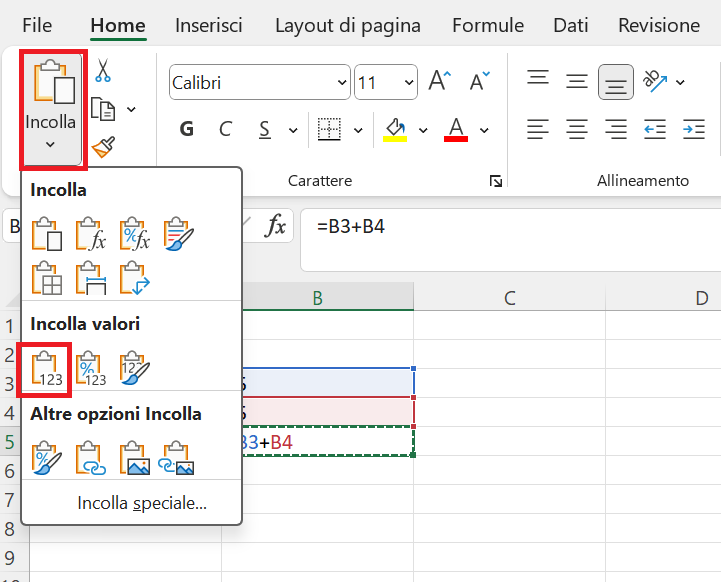Increase font size with larger A icon
This screenshot has width=721, height=582.
click(x=440, y=82)
